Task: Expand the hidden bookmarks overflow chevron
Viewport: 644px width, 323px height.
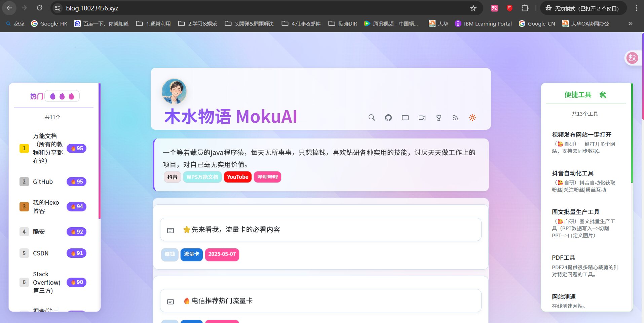Action: coord(630,24)
